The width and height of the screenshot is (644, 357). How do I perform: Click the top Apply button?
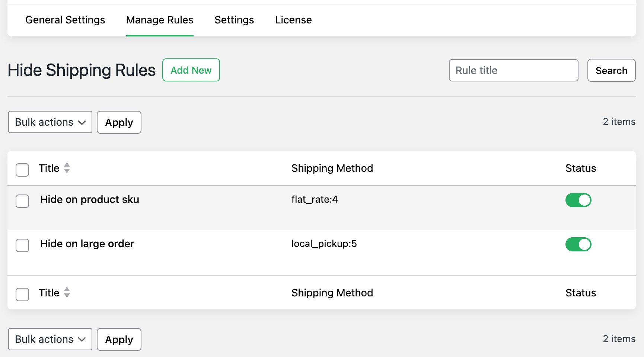(119, 122)
